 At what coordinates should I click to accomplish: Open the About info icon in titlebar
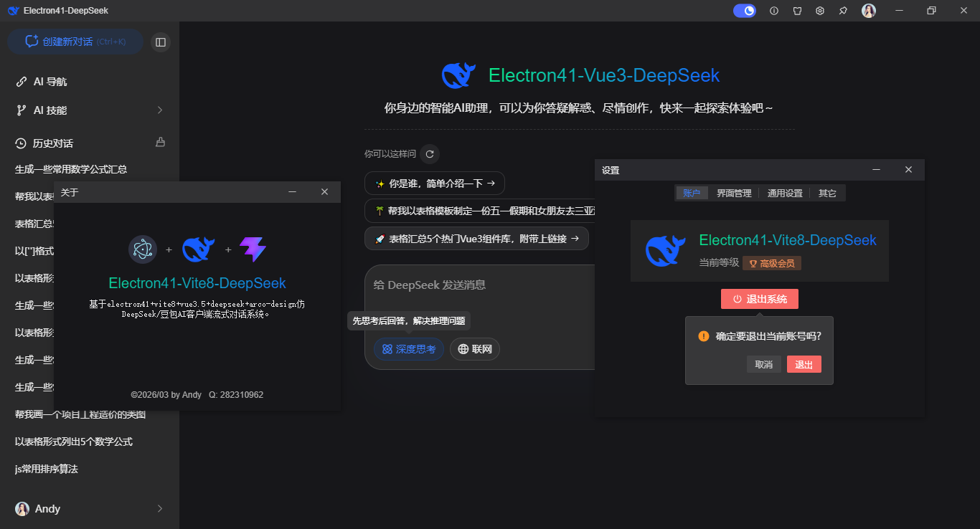click(x=773, y=11)
